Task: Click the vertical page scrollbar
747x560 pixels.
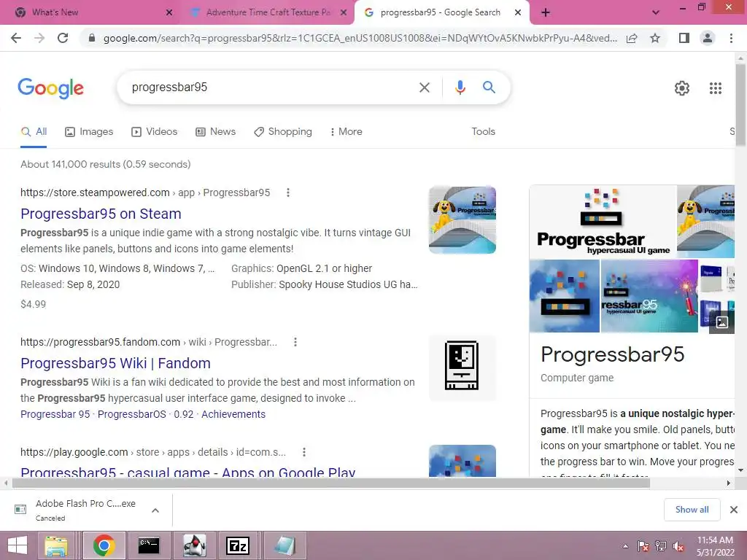Action: (741, 105)
